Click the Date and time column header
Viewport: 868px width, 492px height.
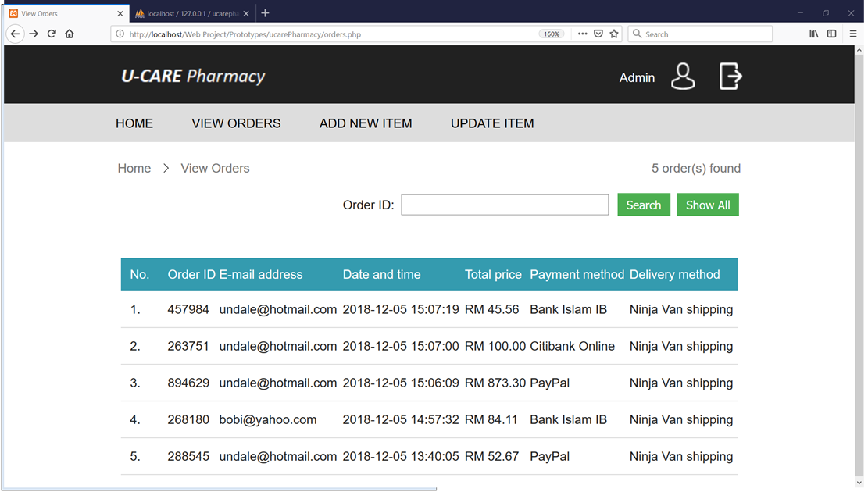pyautogui.click(x=381, y=274)
